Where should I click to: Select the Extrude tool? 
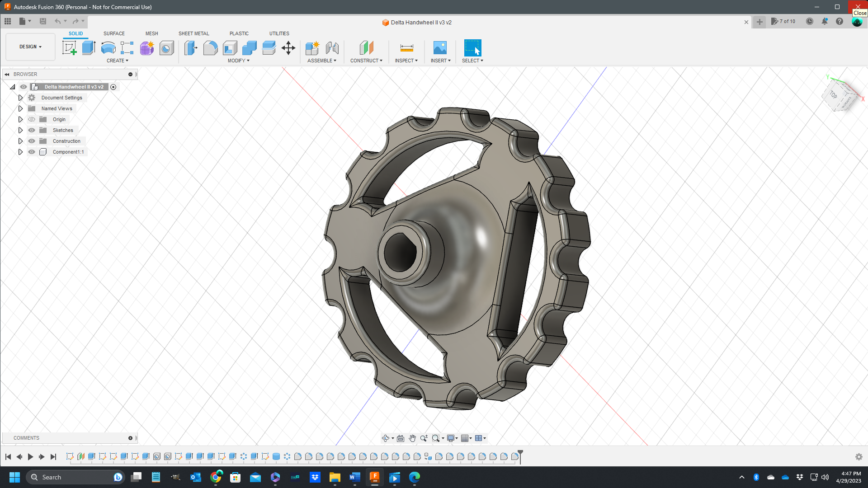tap(88, 48)
